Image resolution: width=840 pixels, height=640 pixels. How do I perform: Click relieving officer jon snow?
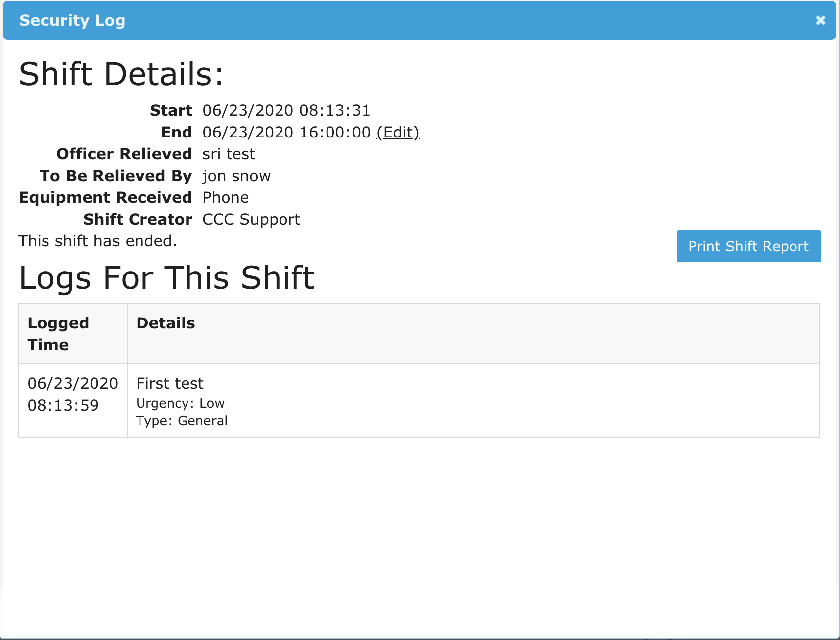tap(236, 176)
